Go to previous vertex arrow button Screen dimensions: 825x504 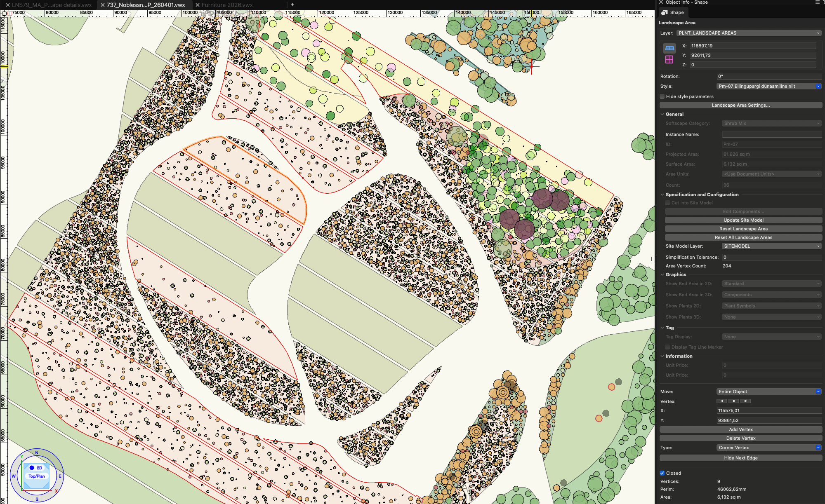[721, 401]
